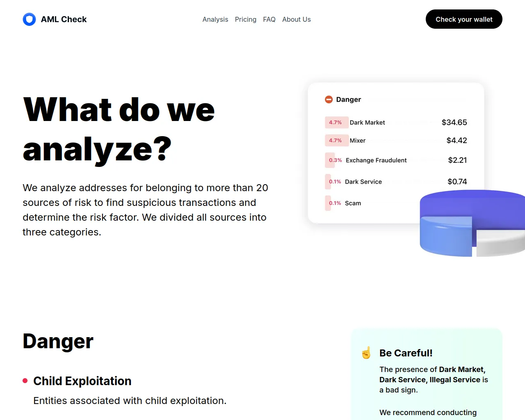The image size is (525, 420).
Task: Click the Be Careful! heading
Action: 406,353
